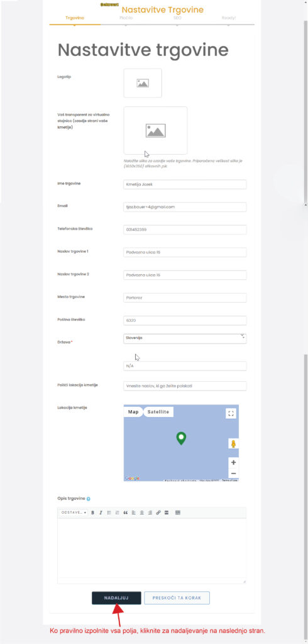
Task: Zoom out on the map
Action: [233, 473]
